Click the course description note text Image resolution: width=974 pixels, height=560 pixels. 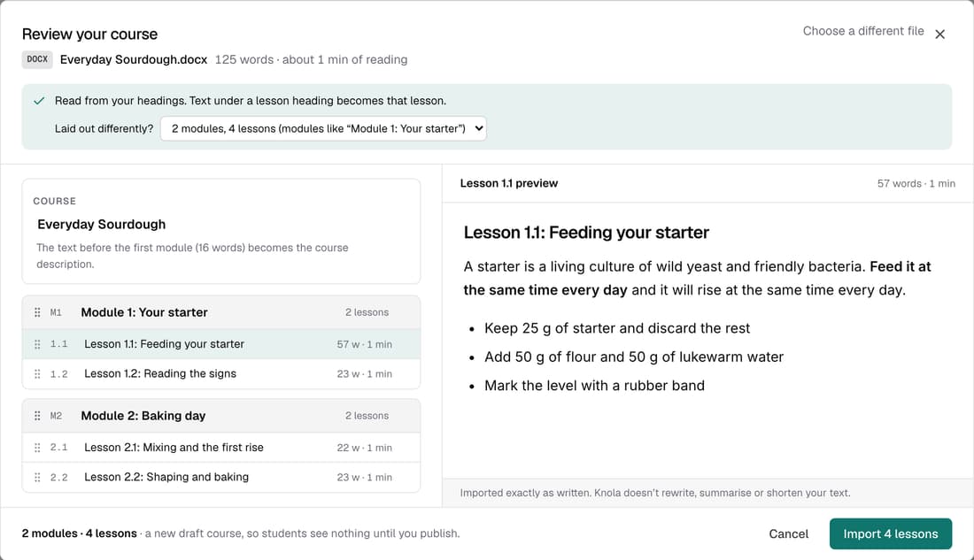(x=192, y=256)
